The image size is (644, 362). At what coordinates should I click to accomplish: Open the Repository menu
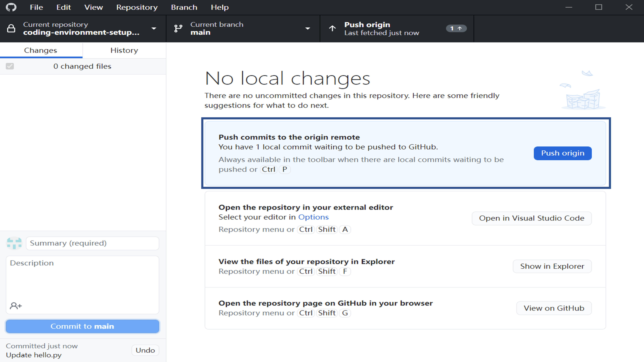pyautogui.click(x=137, y=7)
